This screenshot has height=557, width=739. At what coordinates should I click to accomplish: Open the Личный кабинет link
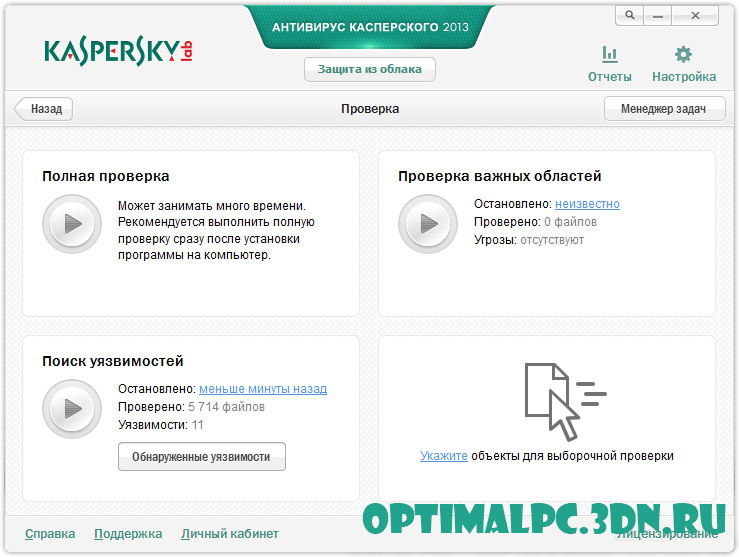[230, 534]
